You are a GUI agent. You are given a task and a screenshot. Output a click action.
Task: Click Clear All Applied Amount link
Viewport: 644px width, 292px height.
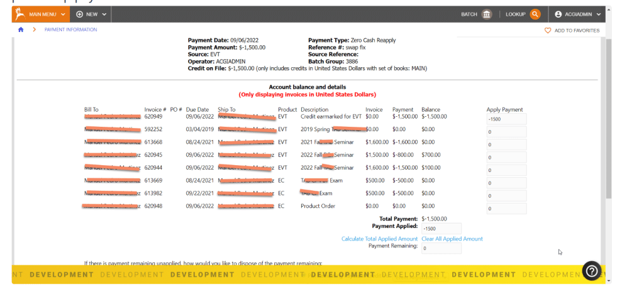(x=452, y=239)
